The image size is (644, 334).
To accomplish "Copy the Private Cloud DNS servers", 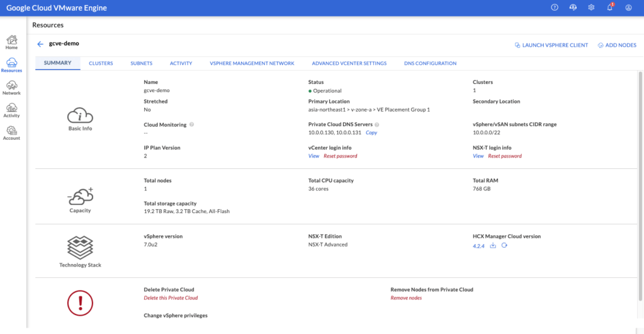I will click(x=371, y=133).
